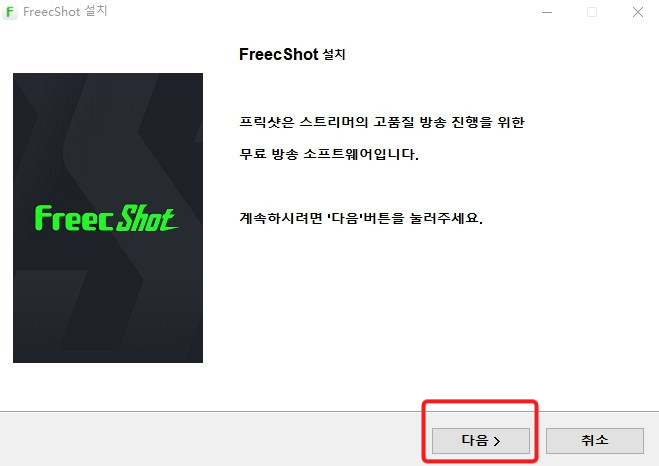
Task: Minimize the FreecShot installer window
Action: (x=547, y=12)
